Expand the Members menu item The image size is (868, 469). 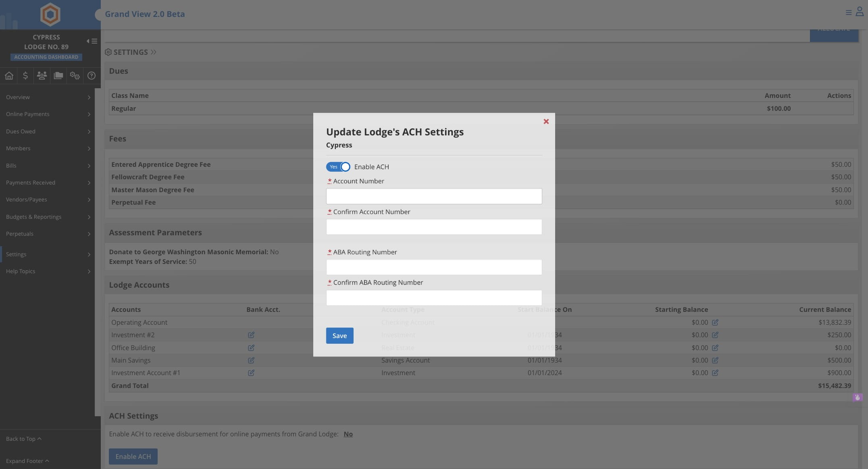pyautogui.click(x=47, y=148)
